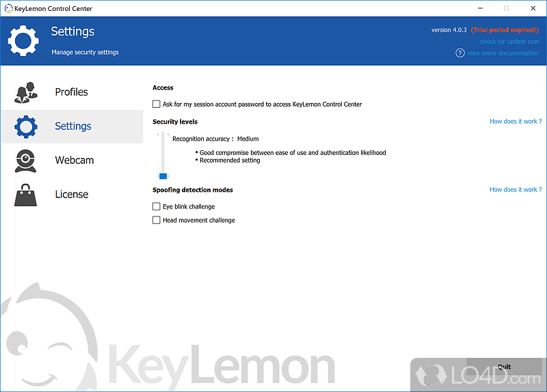Click the 'Access' heading

click(163, 88)
